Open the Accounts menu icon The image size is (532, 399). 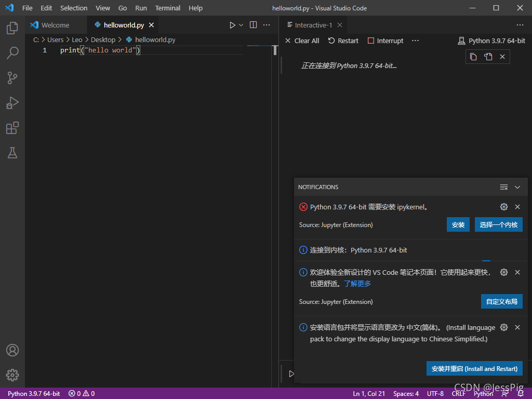12,350
